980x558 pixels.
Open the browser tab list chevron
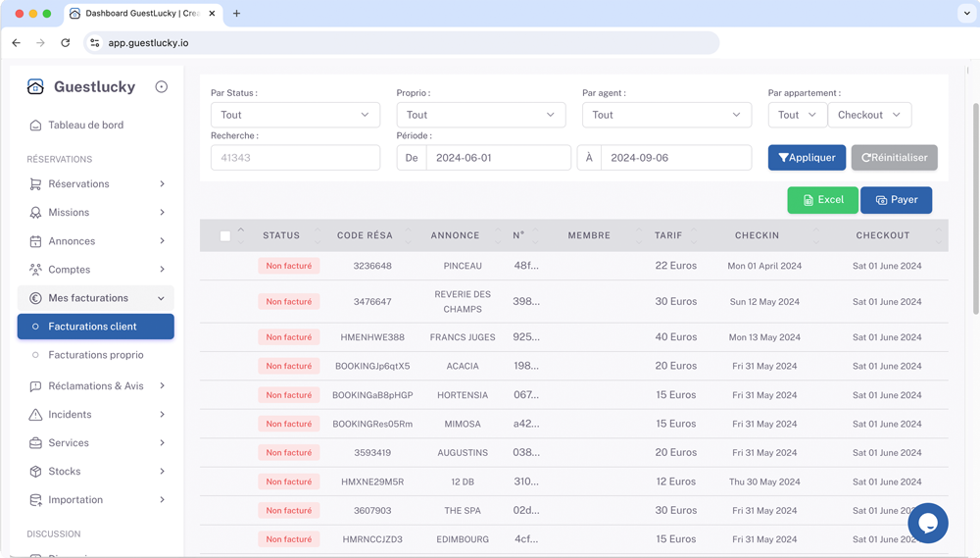967,13
